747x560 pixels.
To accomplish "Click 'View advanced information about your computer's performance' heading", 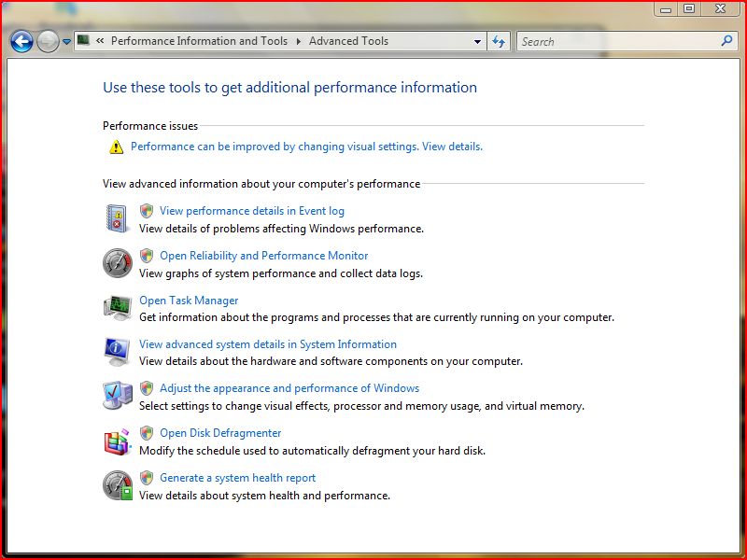I will [x=261, y=184].
